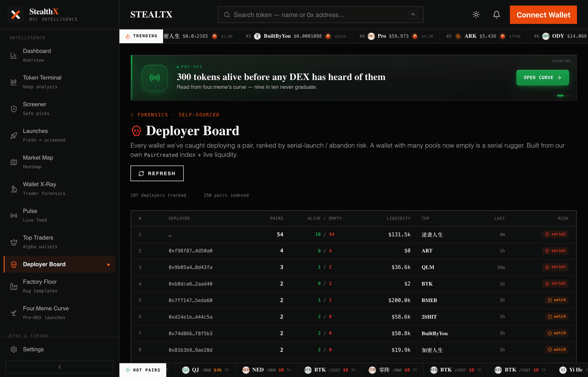588x377 pixels.
Task: Open Top Traders alpha wallets
Action: coord(60,242)
